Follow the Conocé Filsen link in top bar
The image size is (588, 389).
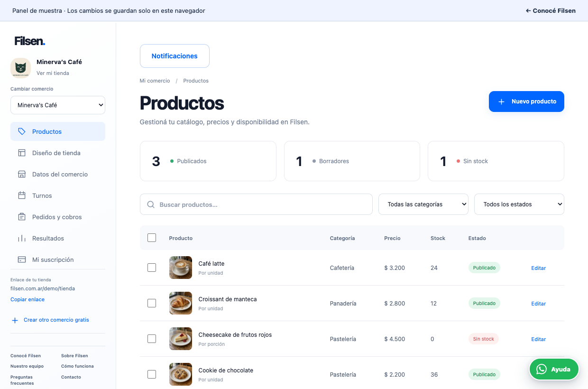[x=551, y=10]
